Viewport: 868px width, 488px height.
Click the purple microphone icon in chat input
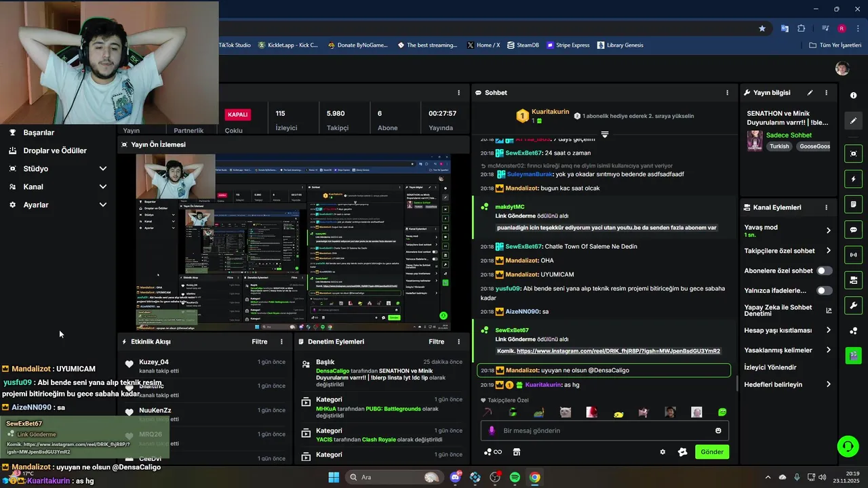click(x=492, y=430)
